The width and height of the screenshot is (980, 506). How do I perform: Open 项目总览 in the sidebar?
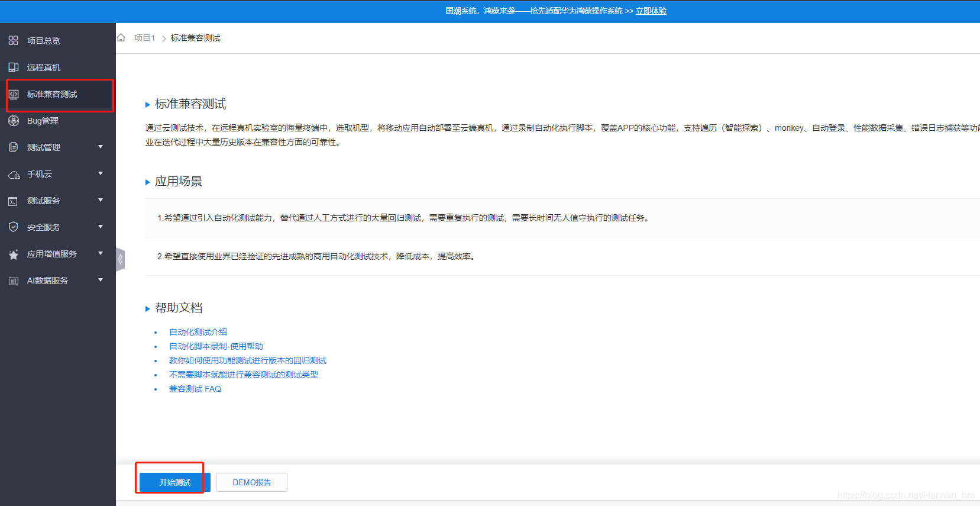click(58, 40)
